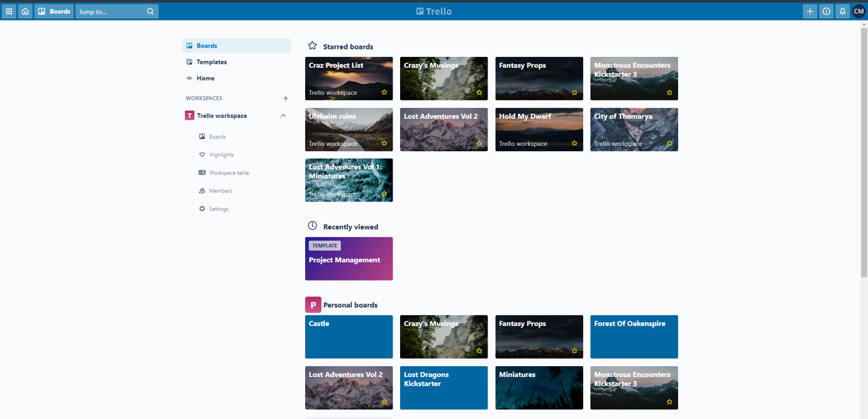Open Lost Dragons Kickstarter board
This screenshot has height=419, width=868.
tap(443, 388)
